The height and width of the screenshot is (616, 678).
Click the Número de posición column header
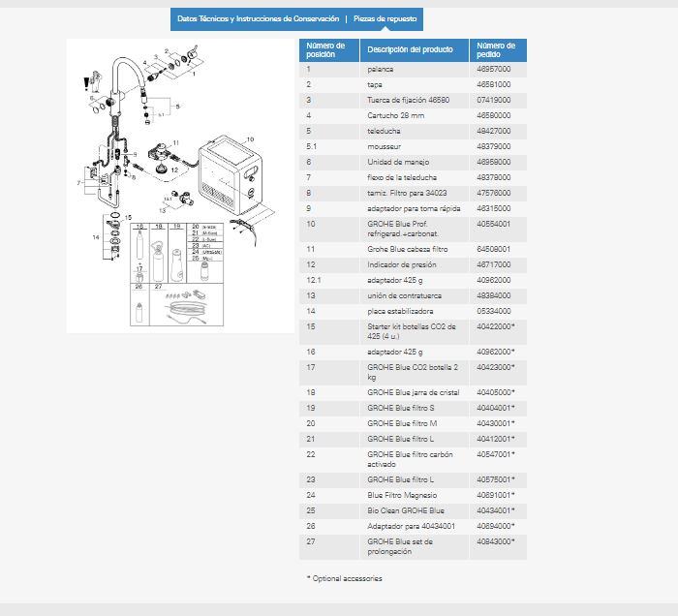[x=329, y=50]
